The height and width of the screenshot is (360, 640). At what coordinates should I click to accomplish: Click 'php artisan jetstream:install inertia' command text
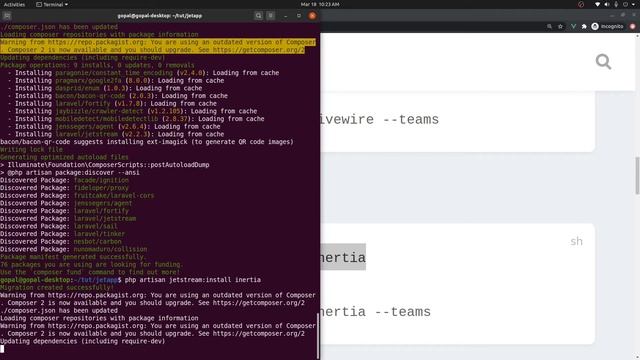[193, 280]
